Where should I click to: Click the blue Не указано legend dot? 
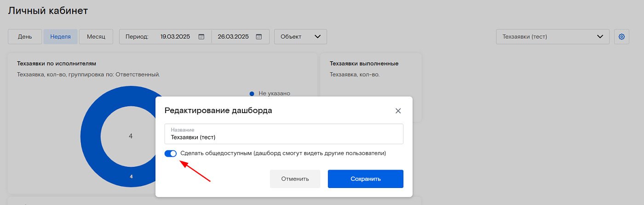pos(252,93)
